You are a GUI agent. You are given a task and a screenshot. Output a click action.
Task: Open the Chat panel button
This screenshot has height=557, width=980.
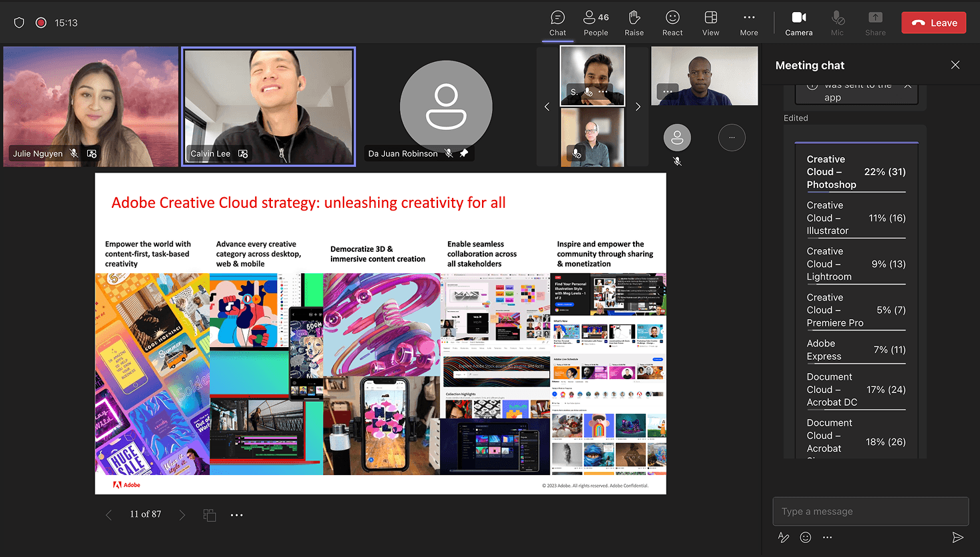pyautogui.click(x=558, y=23)
